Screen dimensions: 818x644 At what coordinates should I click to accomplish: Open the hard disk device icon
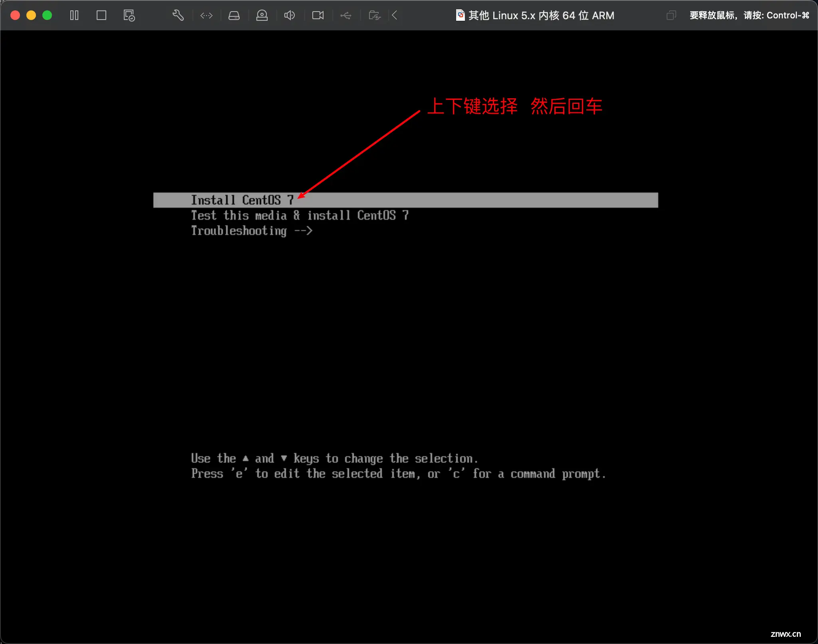234,16
